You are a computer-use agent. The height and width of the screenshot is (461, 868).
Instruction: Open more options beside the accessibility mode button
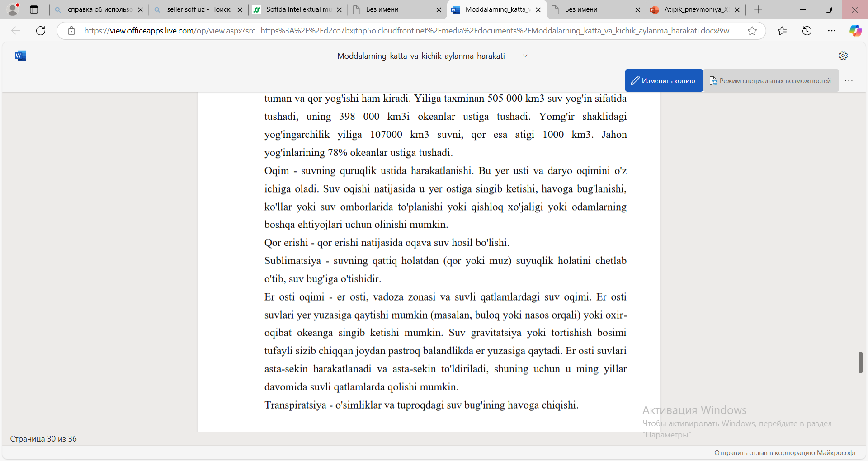[849, 80]
